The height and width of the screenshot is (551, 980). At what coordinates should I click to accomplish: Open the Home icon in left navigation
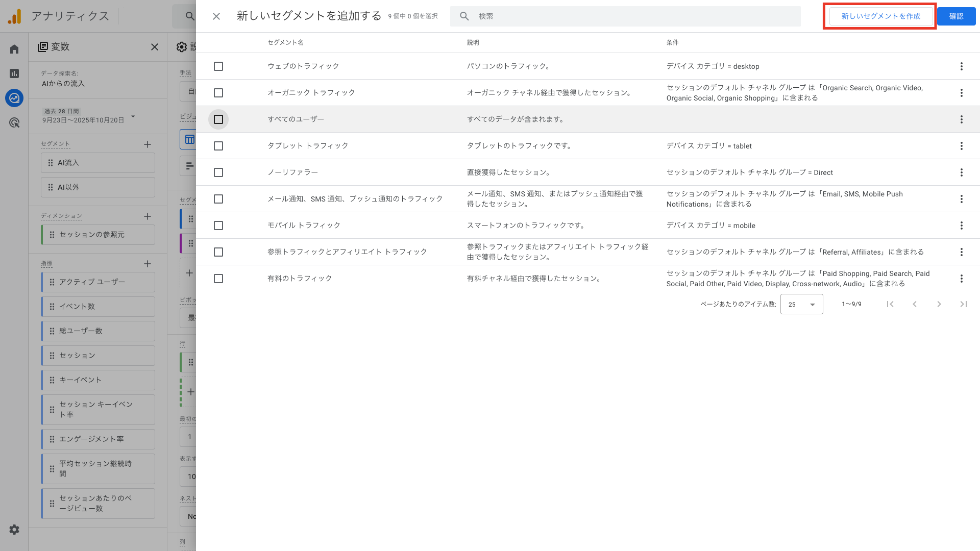pos(14,48)
